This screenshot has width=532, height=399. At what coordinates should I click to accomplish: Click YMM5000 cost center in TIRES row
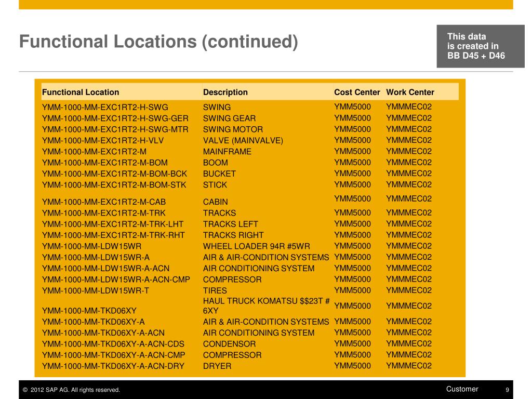(x=353, y=290)
